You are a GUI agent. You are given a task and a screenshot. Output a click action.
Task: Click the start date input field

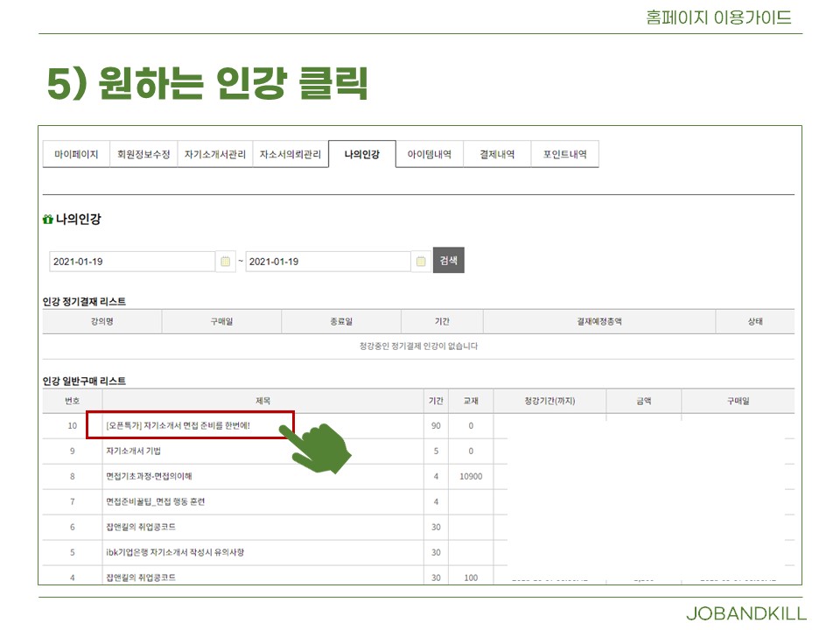pyautogui.click(x=131, y=262)
